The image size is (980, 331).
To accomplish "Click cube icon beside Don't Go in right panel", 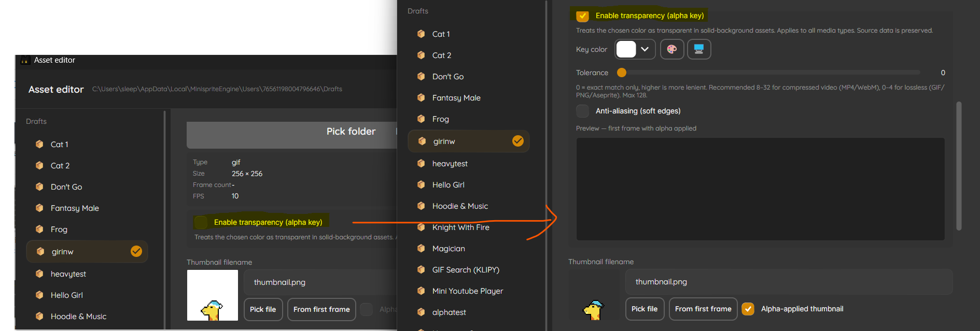I will [421, 76].
